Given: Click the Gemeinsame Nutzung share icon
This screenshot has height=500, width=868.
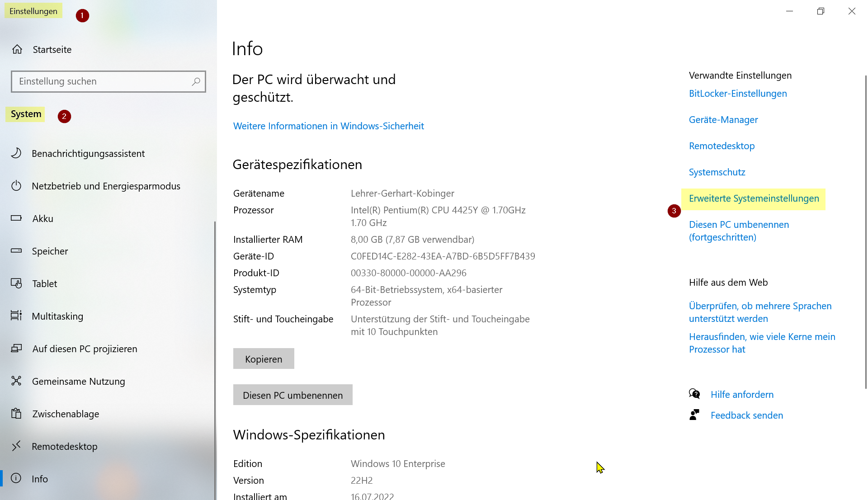Looking at the screenshot, I should click(x=16, y=381).
